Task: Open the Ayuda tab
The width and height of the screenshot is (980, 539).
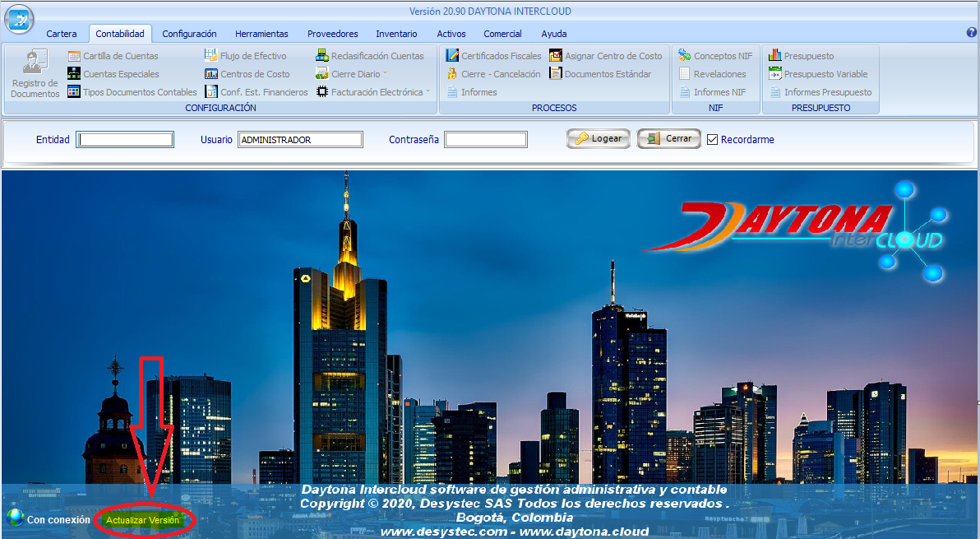Action: [554, 34]
